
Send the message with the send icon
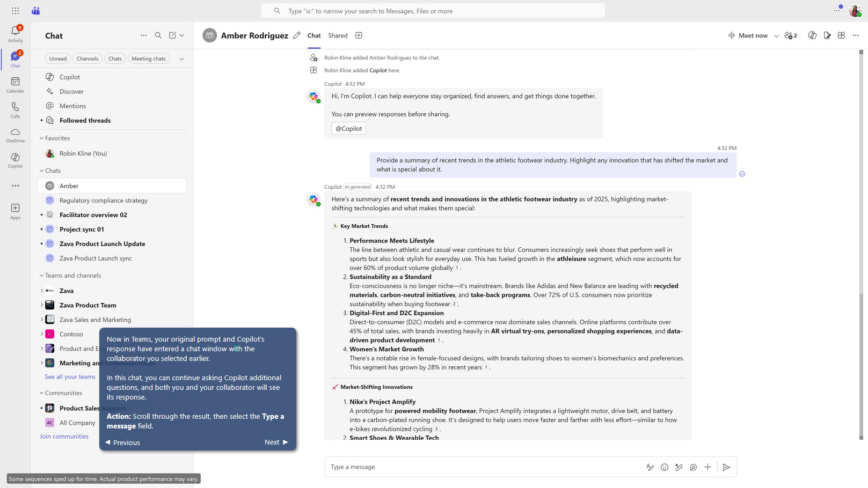[727, 467]
